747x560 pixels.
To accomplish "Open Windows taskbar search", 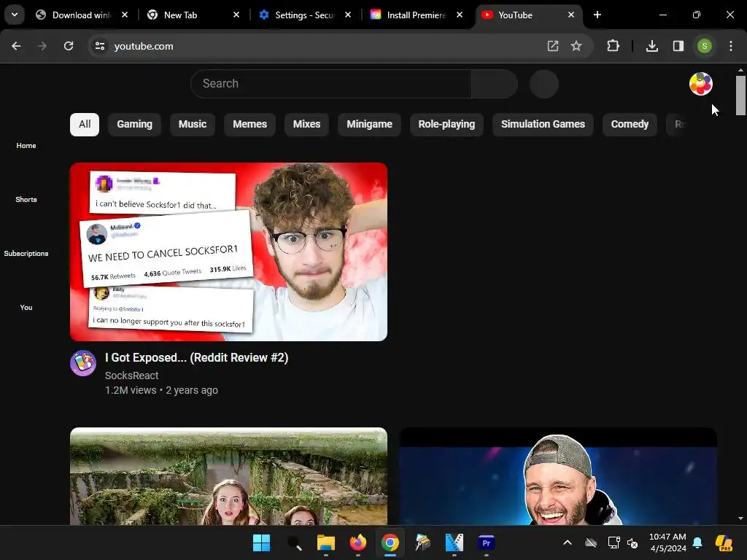I will coord(294,542).
